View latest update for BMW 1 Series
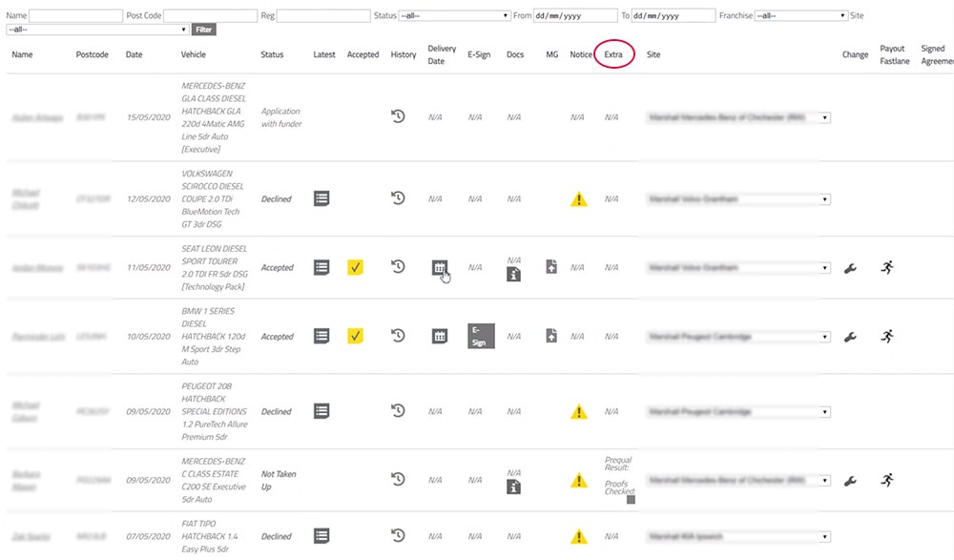This screenshot has height=560, width=954. [x=321, y=336]
